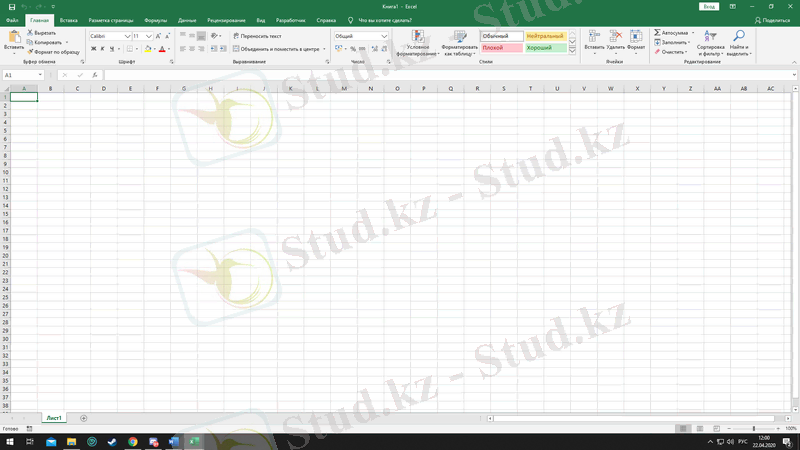Open Calibri font name dropdown
The image size is (800, 450).
(127, 36)
